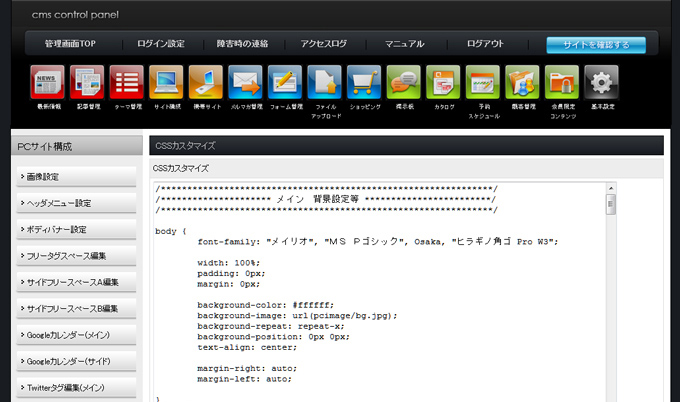This screenshot has height=402, width=680.
Task: Expand 画像設定 in the sidebar
Action: (76, 177)
